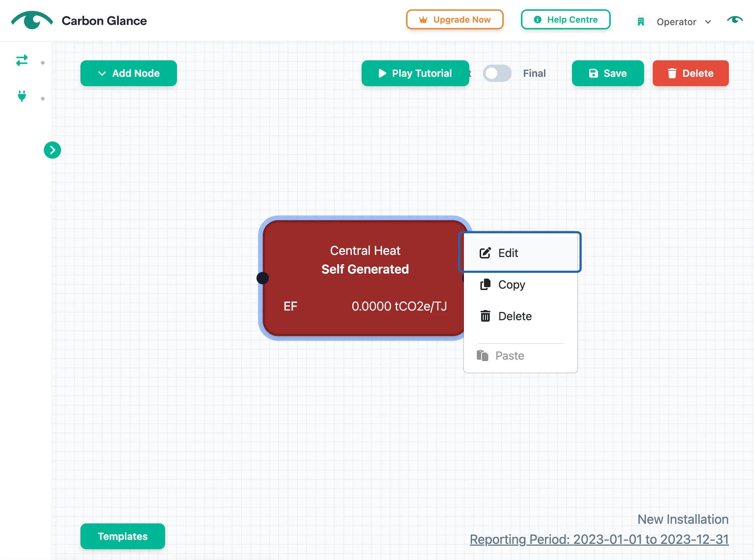Click the New Installation label
Viewport: 754px width, 560px height.
pos(683,519)
